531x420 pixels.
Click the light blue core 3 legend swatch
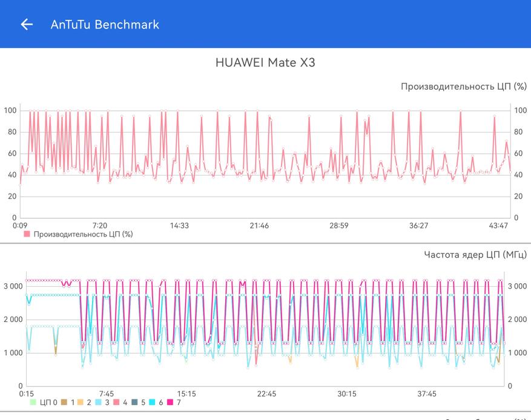coord(98,402)
